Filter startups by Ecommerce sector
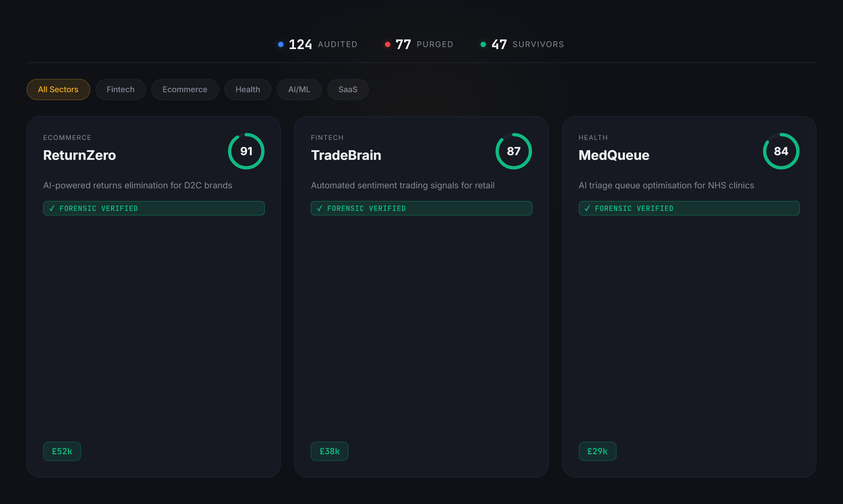Screen dimensions: 843x504 [x=185, y=89]
